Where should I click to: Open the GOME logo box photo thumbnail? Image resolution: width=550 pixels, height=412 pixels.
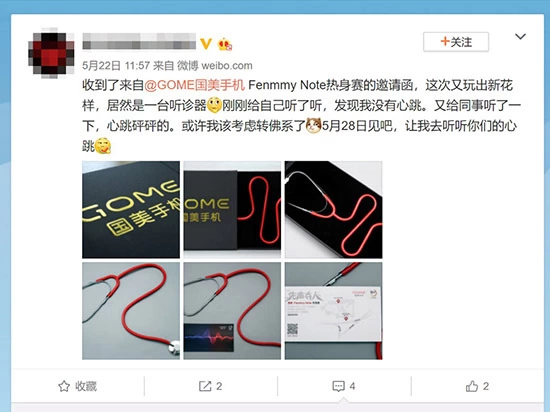click(131, 210)
